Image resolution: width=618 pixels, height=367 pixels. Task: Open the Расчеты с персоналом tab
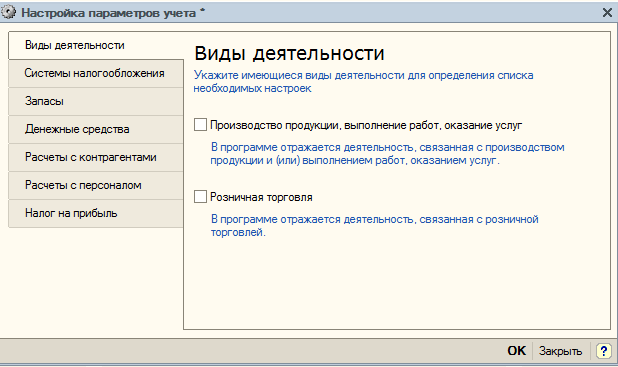click(96, 185)
